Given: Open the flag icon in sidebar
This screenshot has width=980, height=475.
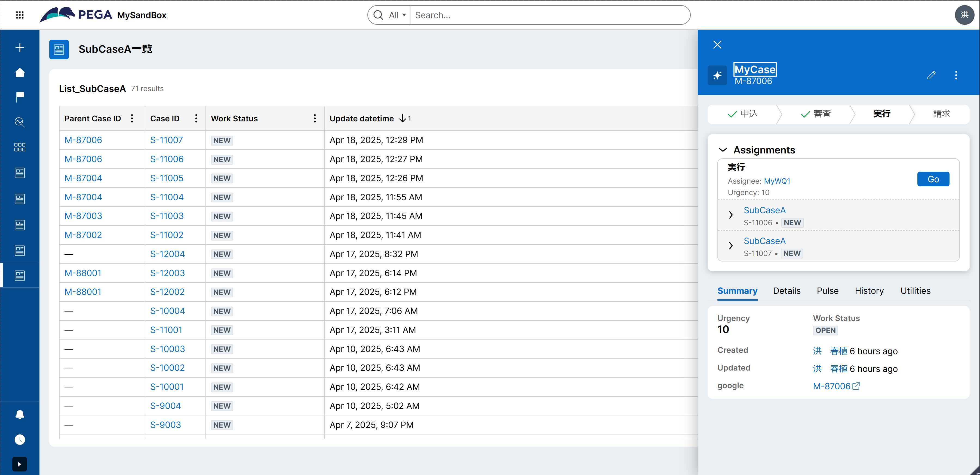Looking at the screenshot, I should pos(20,97).
